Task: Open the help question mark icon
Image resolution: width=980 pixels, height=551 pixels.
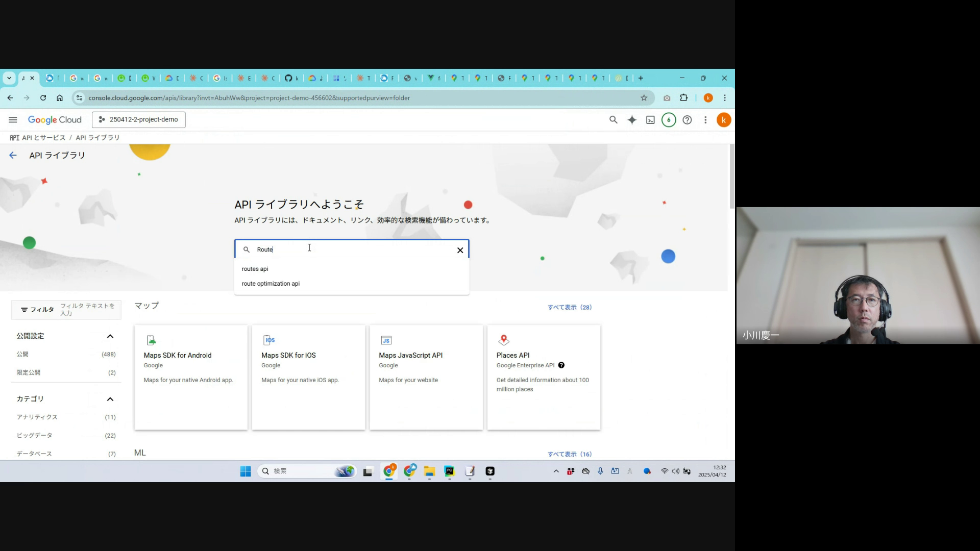Action: [687, 120]
